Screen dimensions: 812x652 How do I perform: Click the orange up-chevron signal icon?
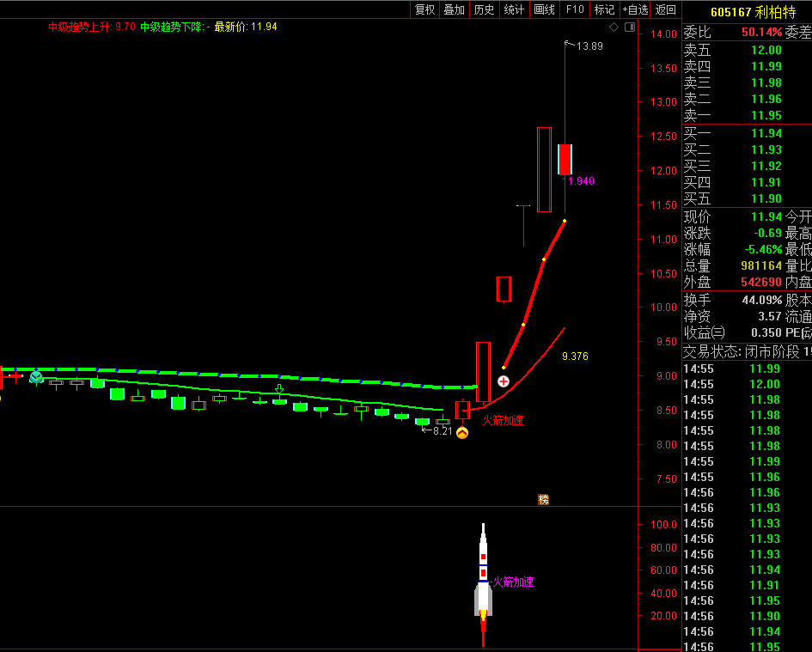462,433
